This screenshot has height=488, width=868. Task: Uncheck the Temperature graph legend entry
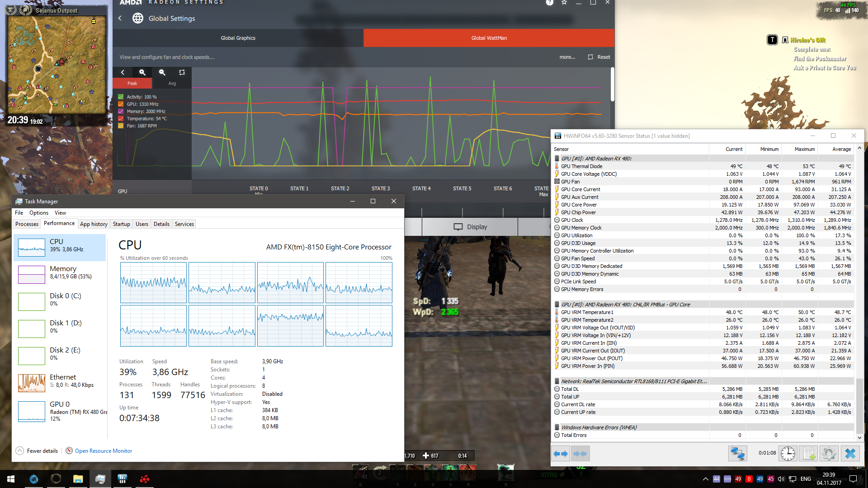pyautogui.click(x=121, y=118)
